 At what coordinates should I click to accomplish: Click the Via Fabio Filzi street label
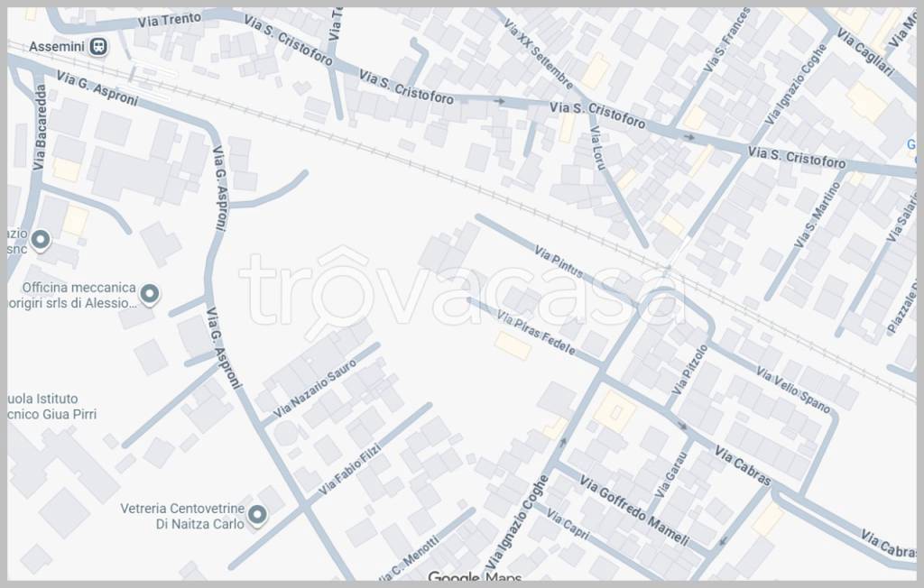tap(350, 469)
